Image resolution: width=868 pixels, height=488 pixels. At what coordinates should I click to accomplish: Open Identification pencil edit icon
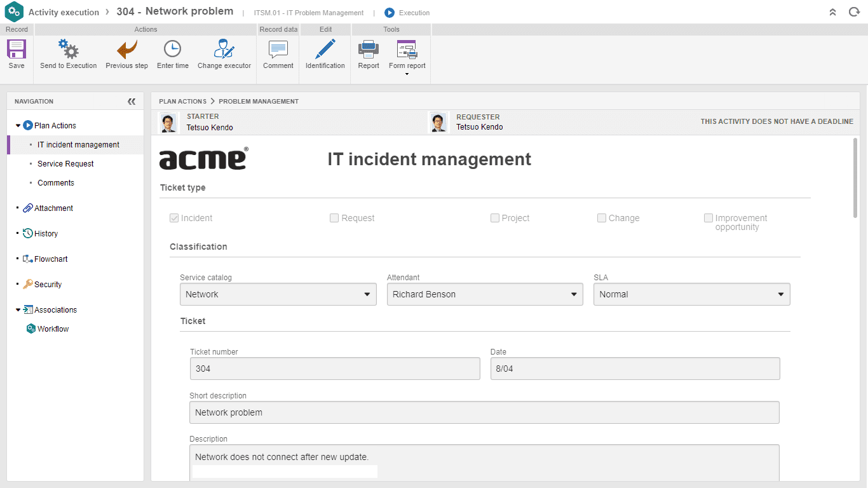click(x=325, y=49)
